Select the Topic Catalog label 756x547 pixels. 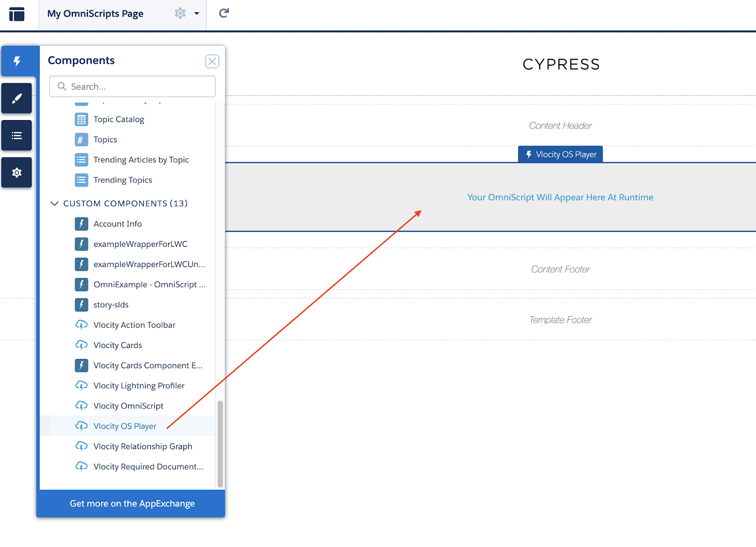(119, 120)
